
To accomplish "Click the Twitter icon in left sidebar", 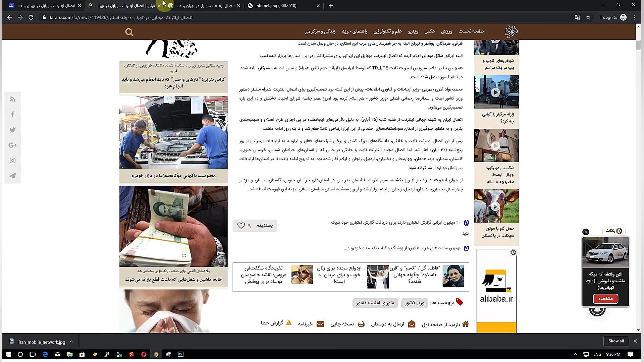I will click(x=12, y=130).
